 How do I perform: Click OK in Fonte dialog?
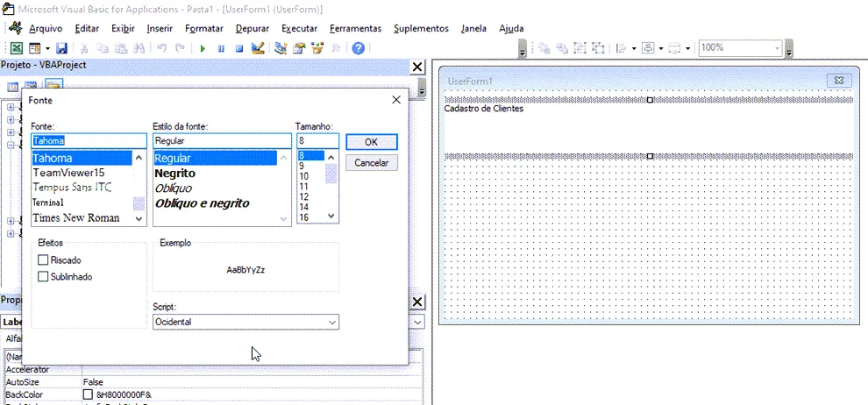pos(372,142)
